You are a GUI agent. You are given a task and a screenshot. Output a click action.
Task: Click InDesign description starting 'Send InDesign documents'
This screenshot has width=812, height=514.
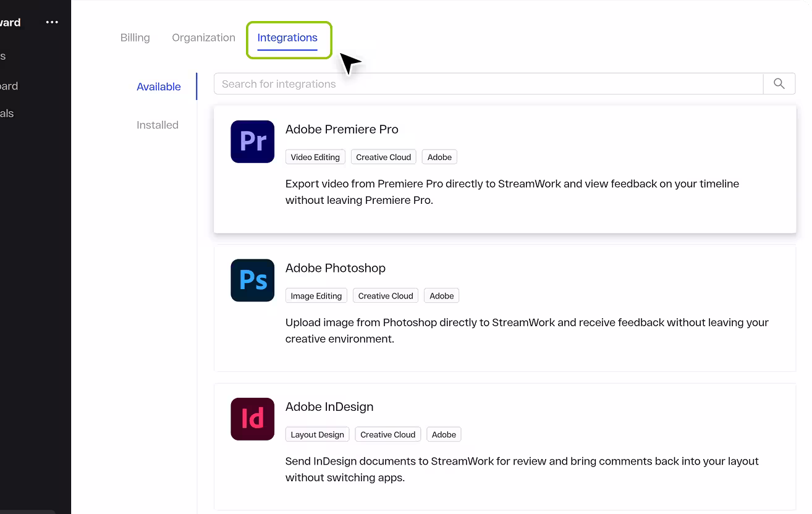(522, 469)
